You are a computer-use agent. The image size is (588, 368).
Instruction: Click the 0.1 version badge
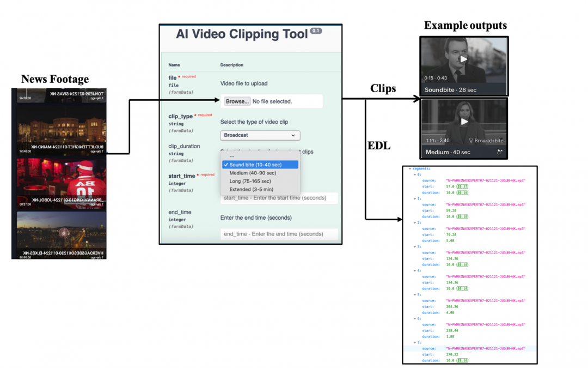[316, 31]
